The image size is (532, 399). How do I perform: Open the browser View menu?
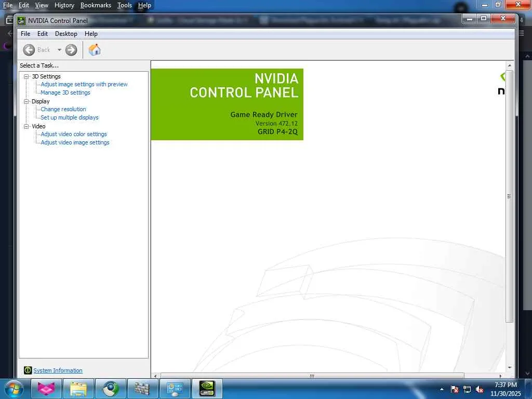tap(42, 5)
